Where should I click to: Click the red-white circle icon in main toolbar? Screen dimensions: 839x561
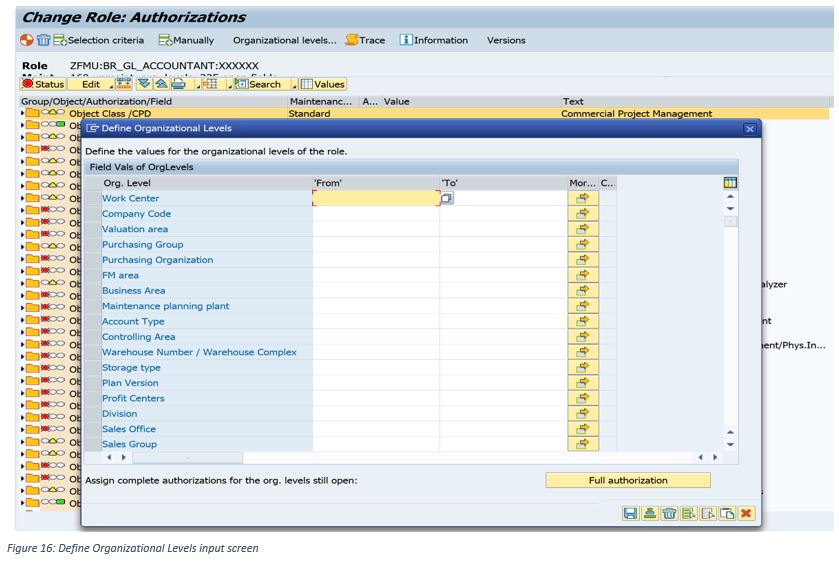tap(27, 40)
